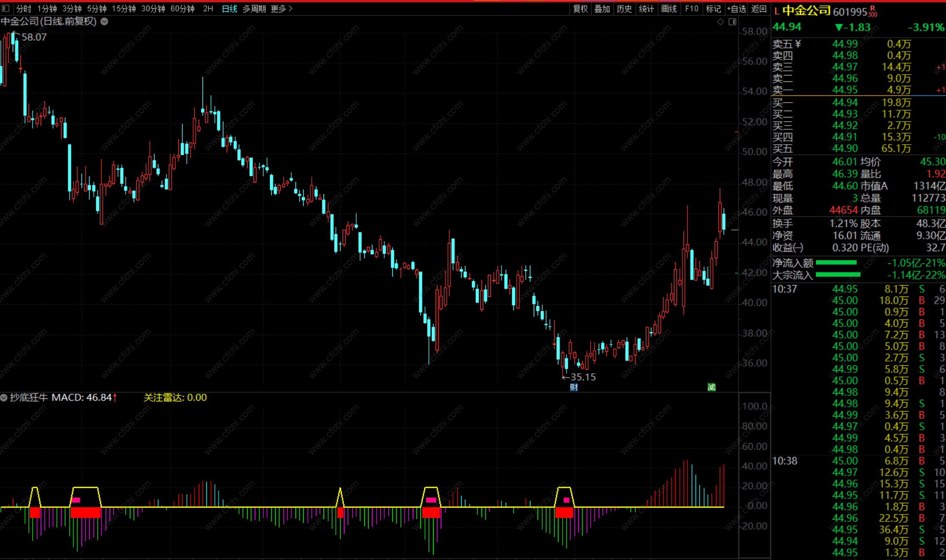This screenshot has width=946, height=560.
Task: Click the 净流入额 green flow bar
Action: (x=836, y=263)
